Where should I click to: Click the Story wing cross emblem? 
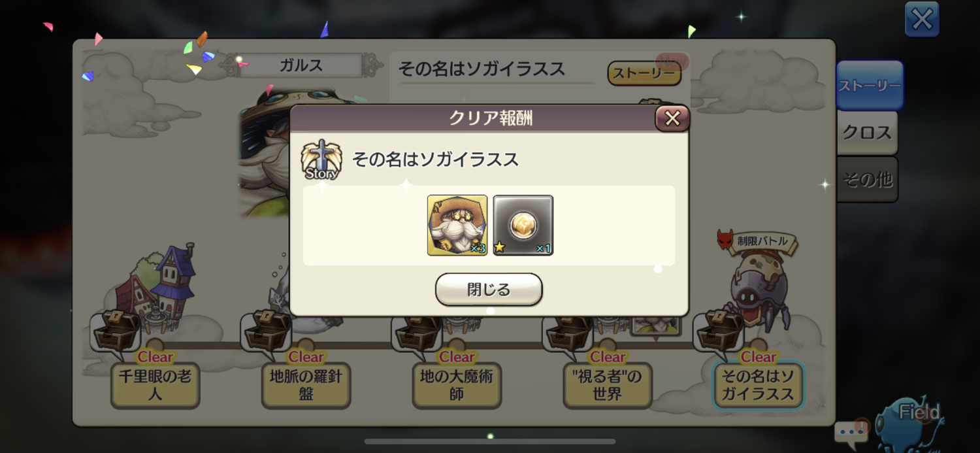tap(321, 159)
